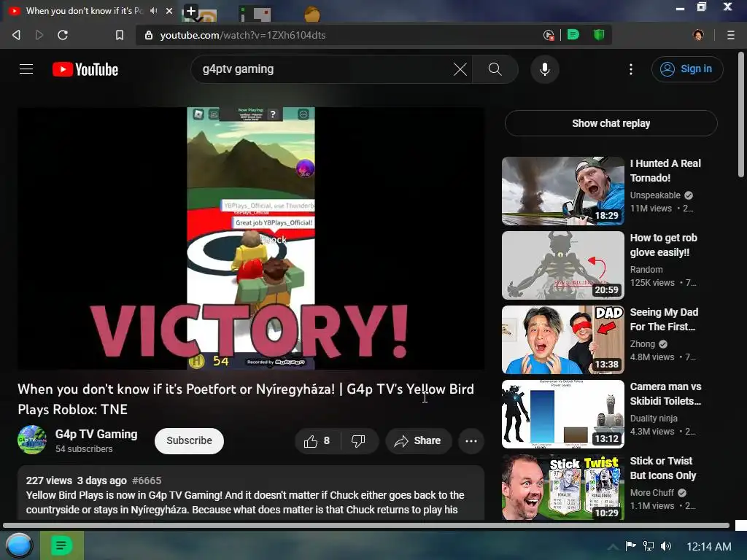Image resolution: width=747 pixels, height=560 pixels.
Task: Click the magnifier search button
Action: pos(495,69)
